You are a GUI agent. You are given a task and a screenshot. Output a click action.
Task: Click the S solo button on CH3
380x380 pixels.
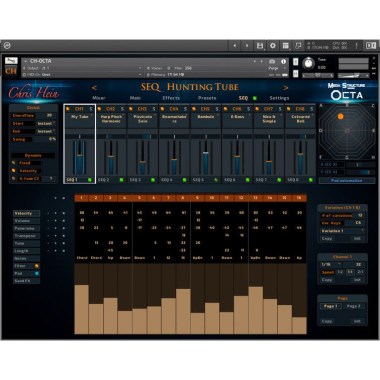154,109
